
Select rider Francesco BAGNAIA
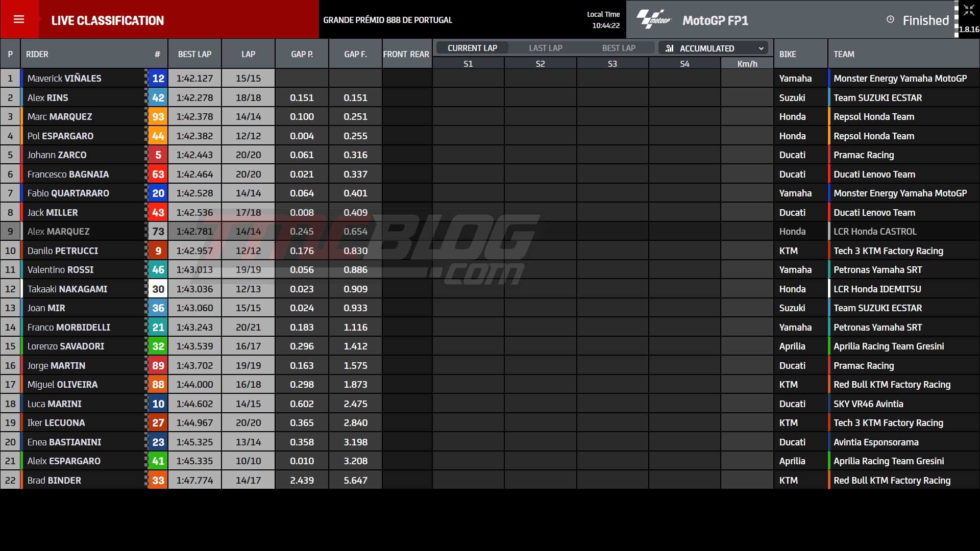pos(68,174)
